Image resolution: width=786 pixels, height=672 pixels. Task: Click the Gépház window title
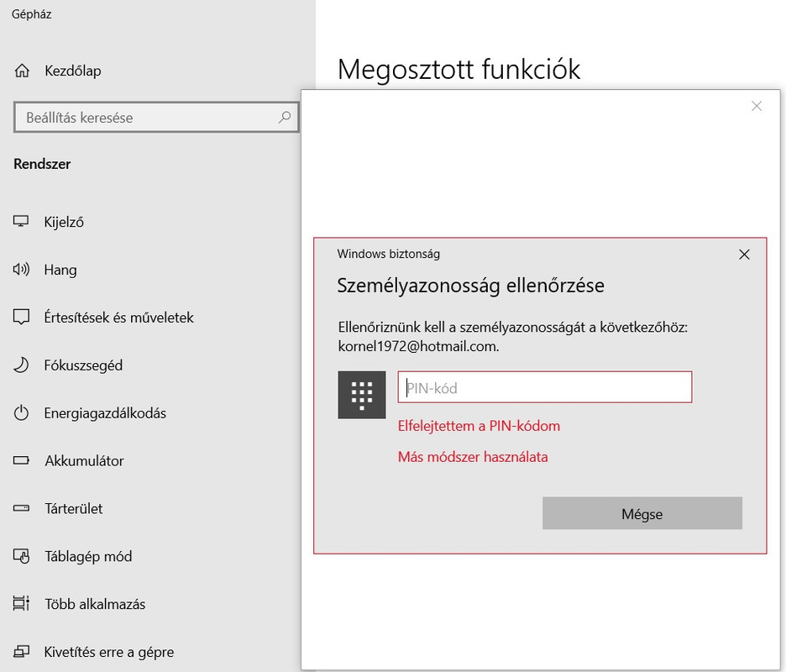click(32, 14)
